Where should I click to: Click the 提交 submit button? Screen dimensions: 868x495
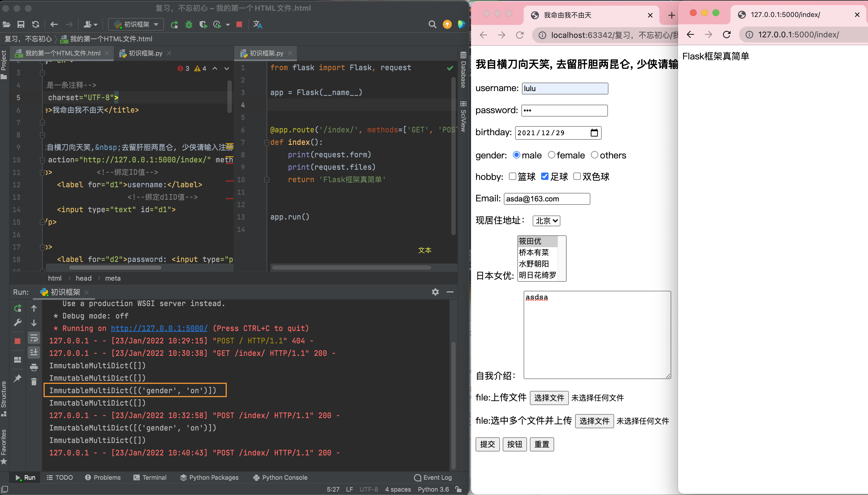(487, 444)
